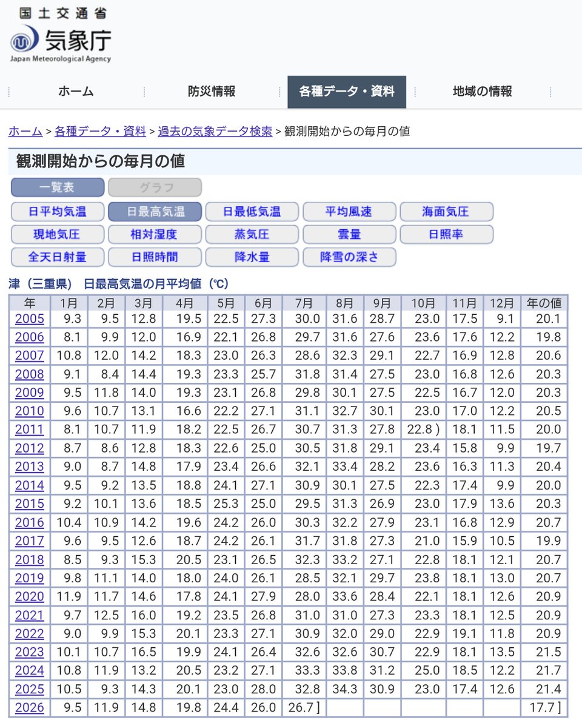
Task: Select the 日最高気温 element button
Action: click(155, 212)
